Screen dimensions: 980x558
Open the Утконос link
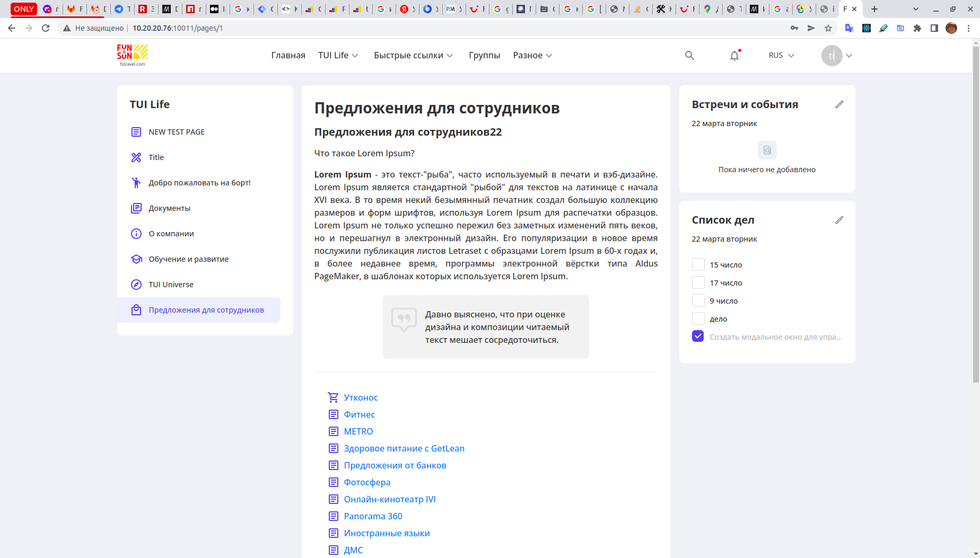(361, 397)
